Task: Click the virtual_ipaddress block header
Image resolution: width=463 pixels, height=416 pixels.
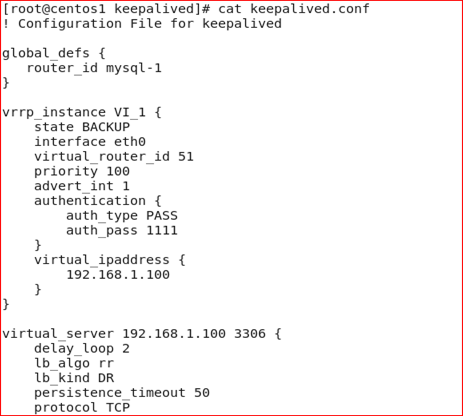Action: click(110, 260)
